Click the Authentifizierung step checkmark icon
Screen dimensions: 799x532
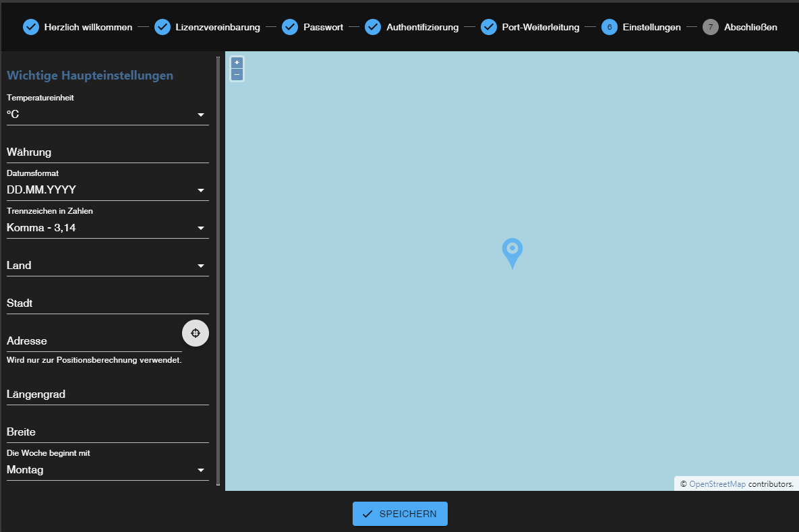coord(373,27)
